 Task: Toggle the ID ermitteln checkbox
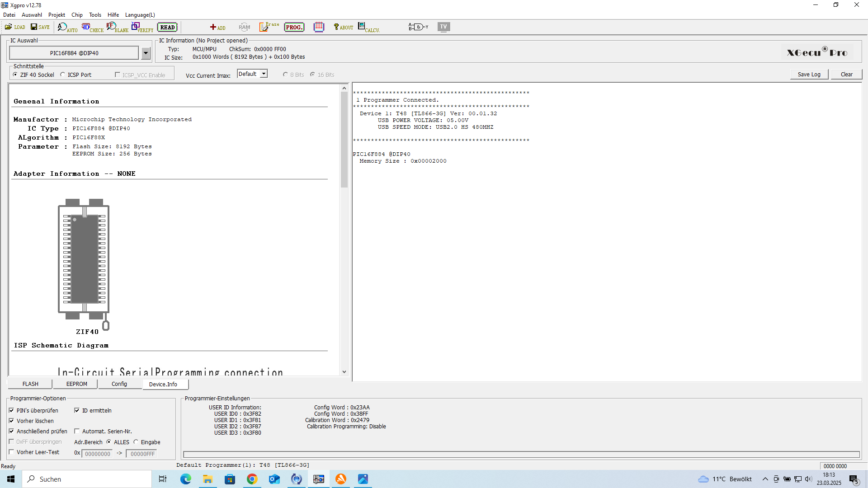click(x=77, y=411)
